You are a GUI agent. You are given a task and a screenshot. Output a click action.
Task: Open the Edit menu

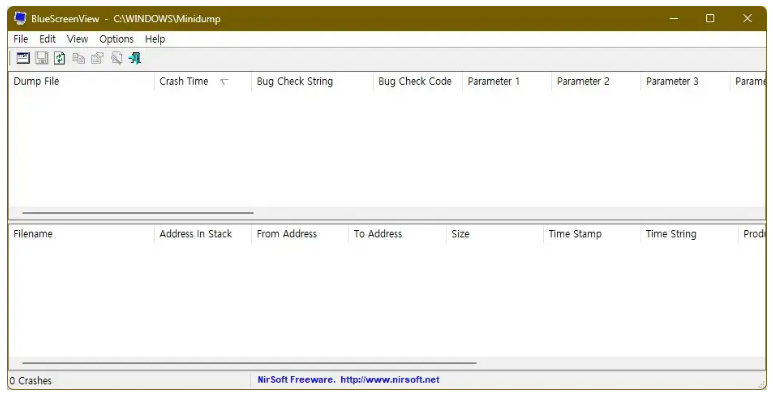tap(47, 39)
